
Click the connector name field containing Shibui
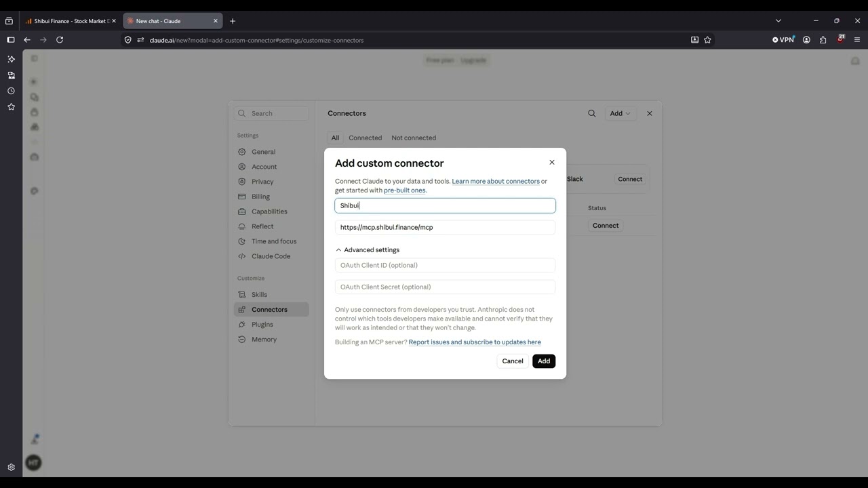coord(445,205)
